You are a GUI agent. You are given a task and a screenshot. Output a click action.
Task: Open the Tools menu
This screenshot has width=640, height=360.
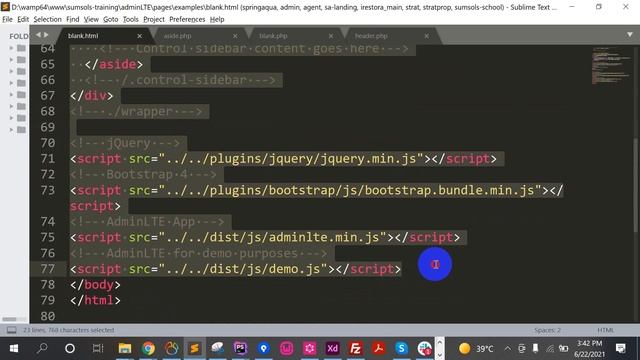pos(131,19)
